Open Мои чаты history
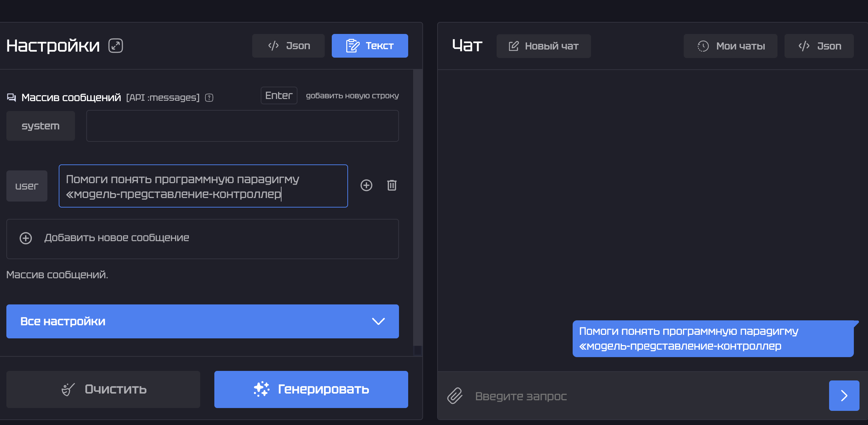868x425 pixels. coord(730,46)
